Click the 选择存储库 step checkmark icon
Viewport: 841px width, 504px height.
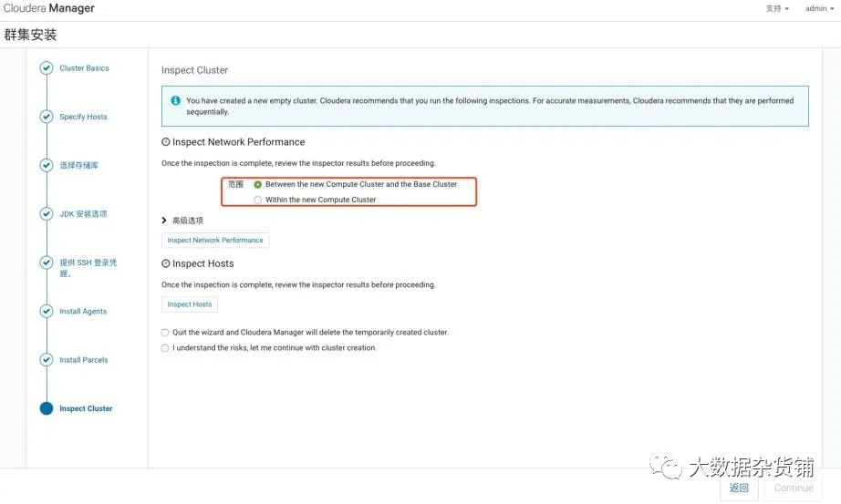47,165
